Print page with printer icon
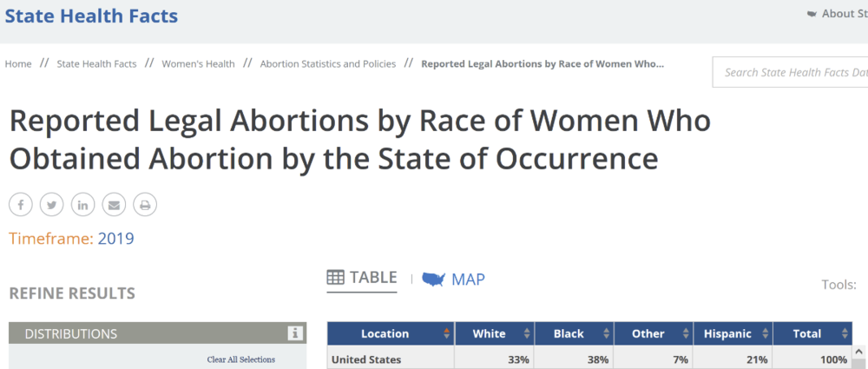The height and width of the screenshot is (369, 868). [145, 205]
